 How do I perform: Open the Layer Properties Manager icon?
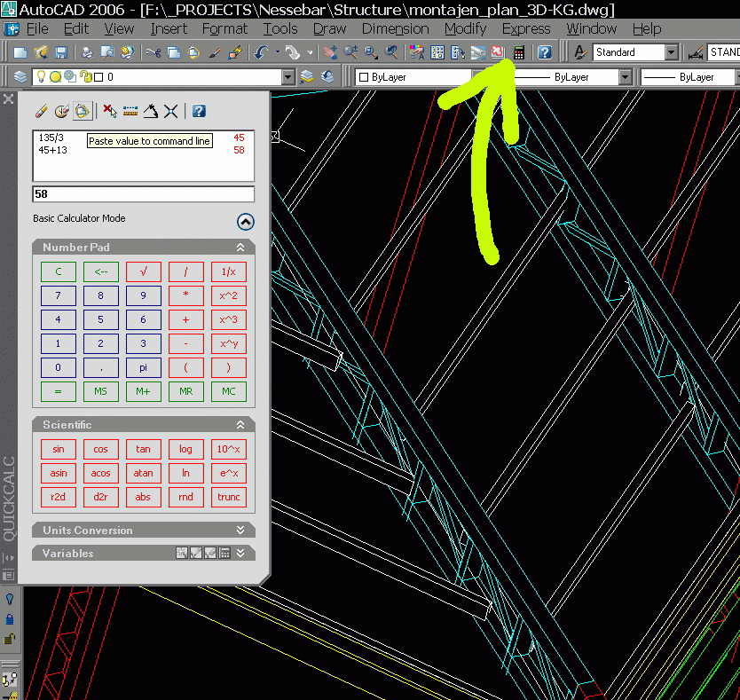click(x=20, y=76)
